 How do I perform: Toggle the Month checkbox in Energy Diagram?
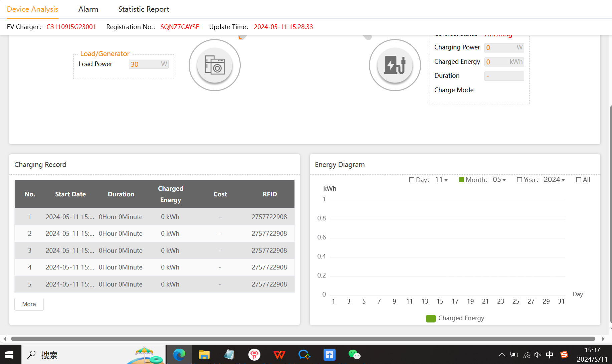tap(461, 180)
